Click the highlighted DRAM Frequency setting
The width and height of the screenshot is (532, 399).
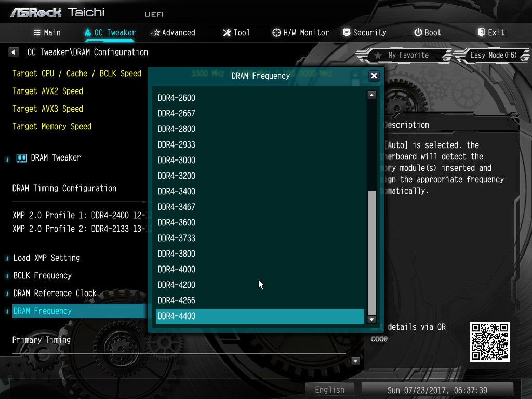pos(79,311)
